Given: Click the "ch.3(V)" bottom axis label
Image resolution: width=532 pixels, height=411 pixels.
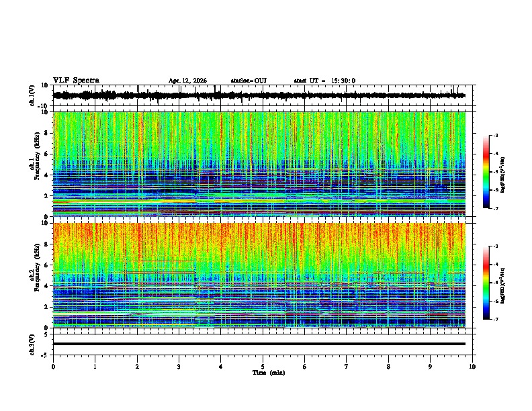Looking at the screenshot, I should (x=32, y=345).
